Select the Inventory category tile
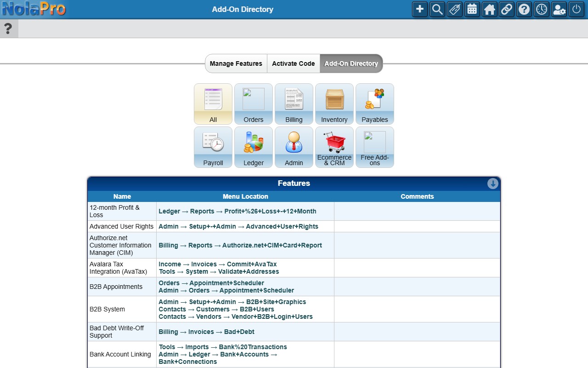 tap(334, 104)
